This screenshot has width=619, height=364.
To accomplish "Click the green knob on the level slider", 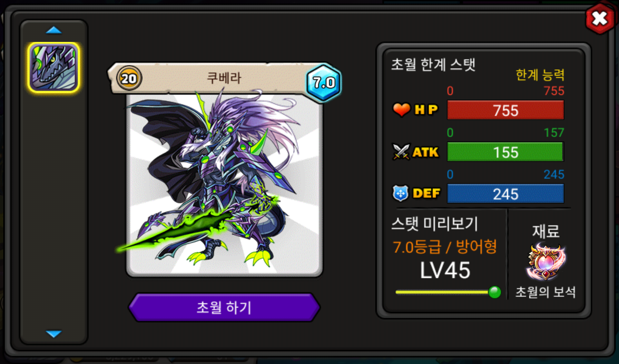I will (x=495, y=292).
